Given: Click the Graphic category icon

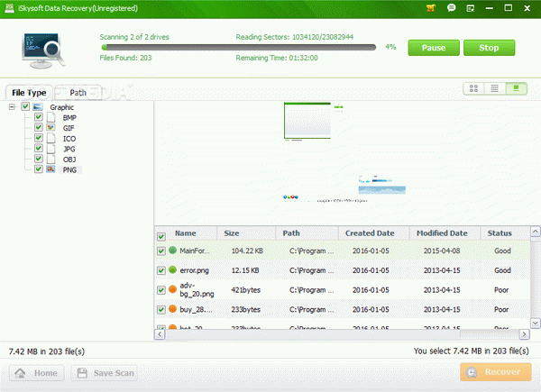Looking at the screenshot, I should [x=38, y=107].
